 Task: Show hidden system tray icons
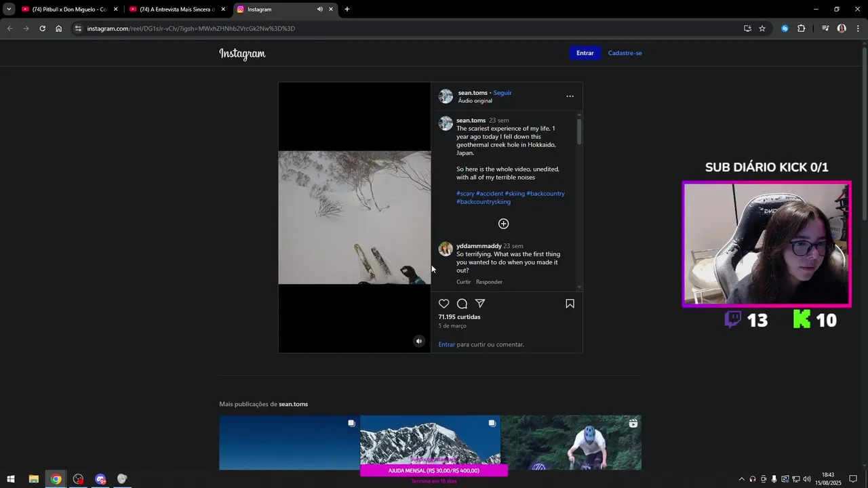741,479
